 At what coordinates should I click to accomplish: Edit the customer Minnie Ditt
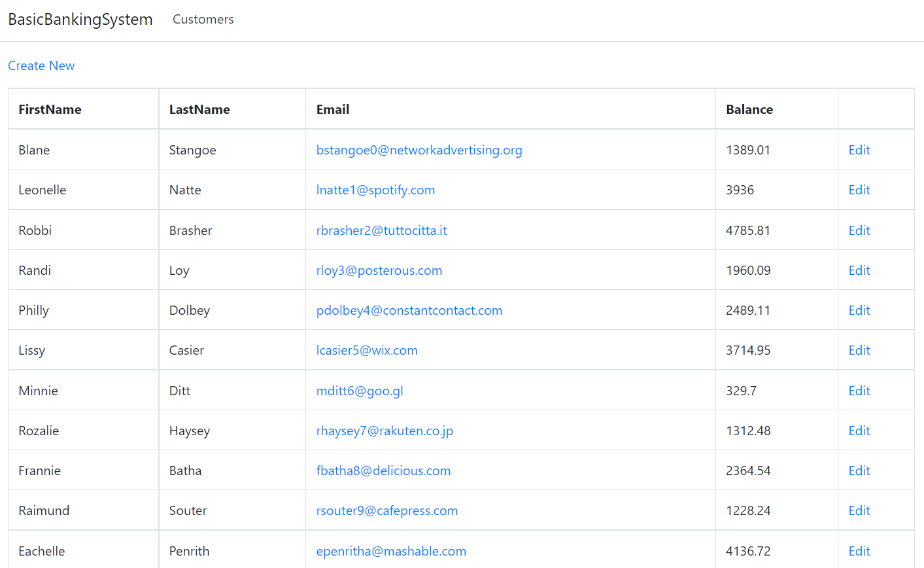(859, 390)
